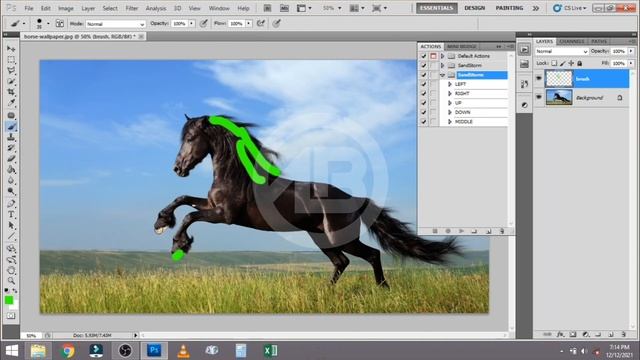
Task: Expand the RIGHT action
Action: pos(450,93)
